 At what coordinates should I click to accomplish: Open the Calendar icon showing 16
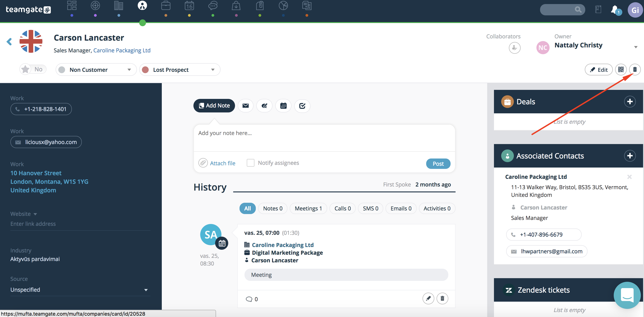189,5
